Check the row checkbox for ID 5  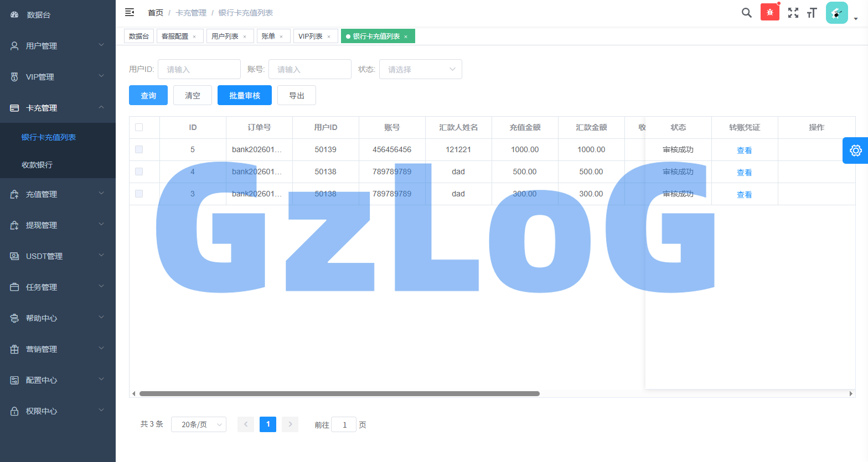coord(139,149)
